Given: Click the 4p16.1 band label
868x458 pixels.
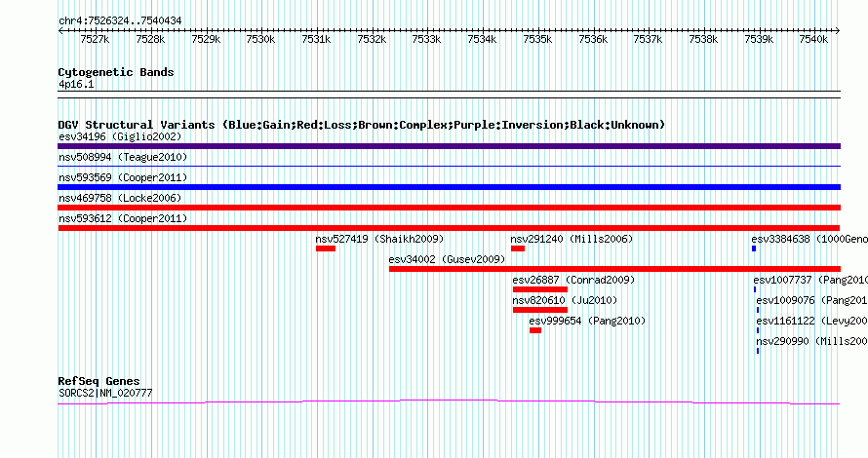Looking at the screenshot, I should coord(76,84).
